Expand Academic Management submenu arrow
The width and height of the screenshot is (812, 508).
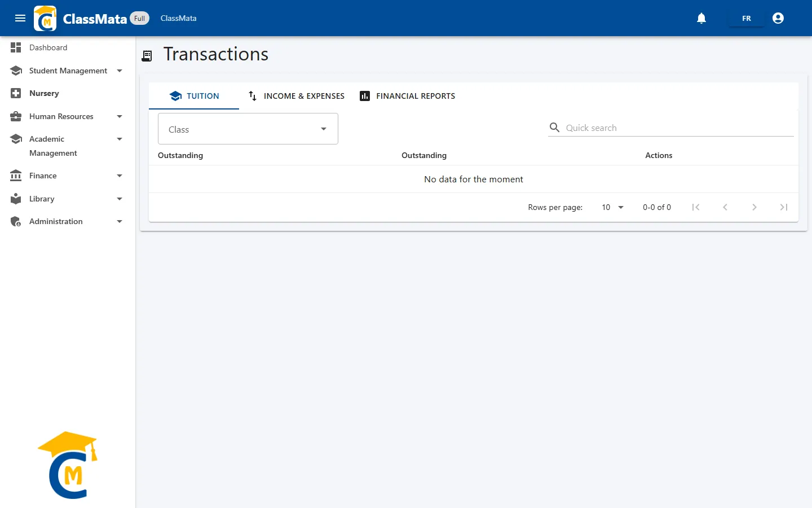coord(120,139)
